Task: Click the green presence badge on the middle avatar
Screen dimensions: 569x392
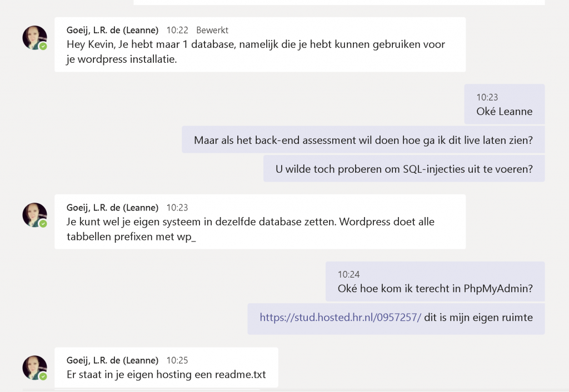Action: point(43,223)
